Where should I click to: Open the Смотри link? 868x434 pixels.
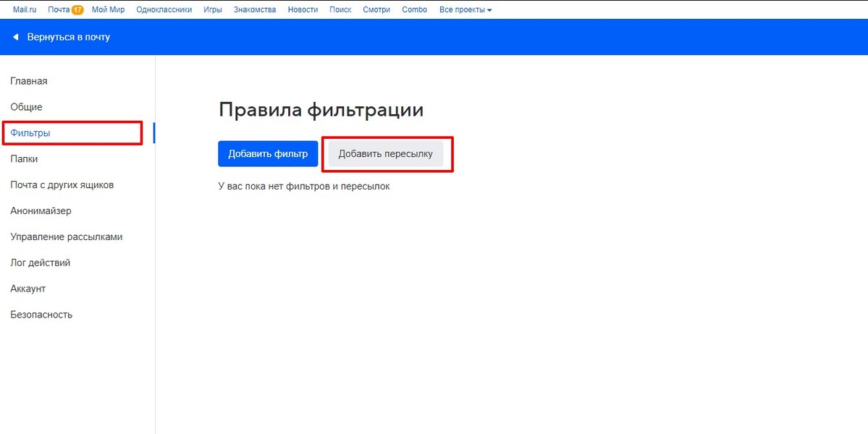pos(376,10)
